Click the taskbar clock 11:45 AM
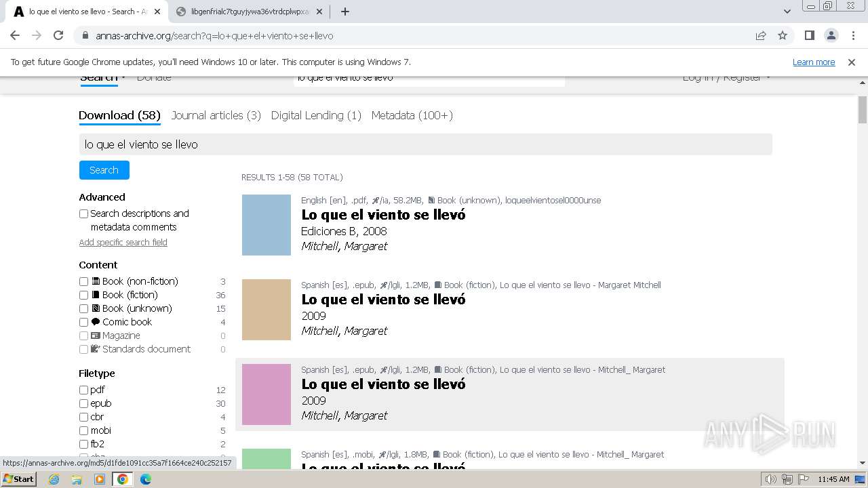Viewport: 868px width, 488px height. coord(833,479)
